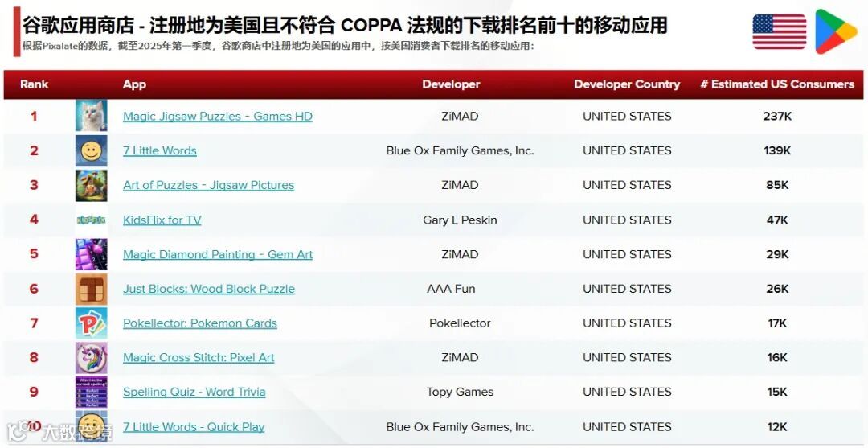Click the App column header
868x448 pixels.
[134, 84]
